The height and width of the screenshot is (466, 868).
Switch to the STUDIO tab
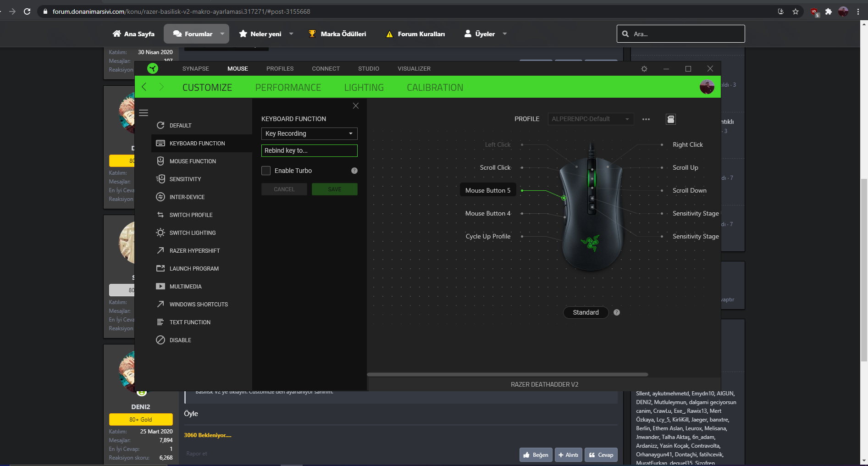pos(369,69)
